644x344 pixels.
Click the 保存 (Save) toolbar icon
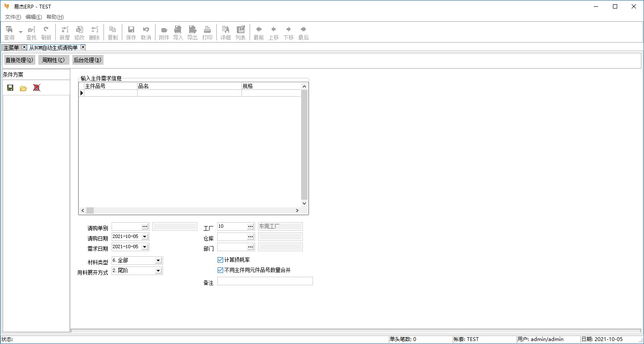click(x=131, y=32)
